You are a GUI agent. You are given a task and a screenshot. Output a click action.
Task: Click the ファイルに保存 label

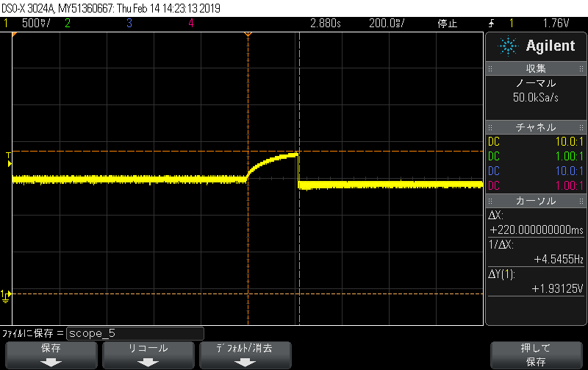pyautogui.click(x=28, y=333)
